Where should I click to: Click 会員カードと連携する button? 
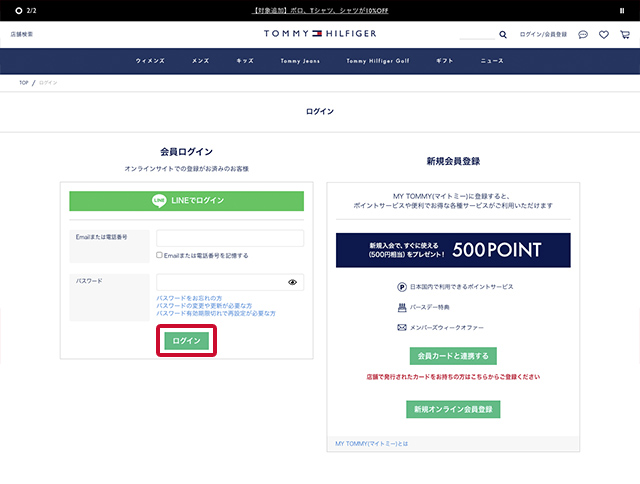[x=453, y=356]
